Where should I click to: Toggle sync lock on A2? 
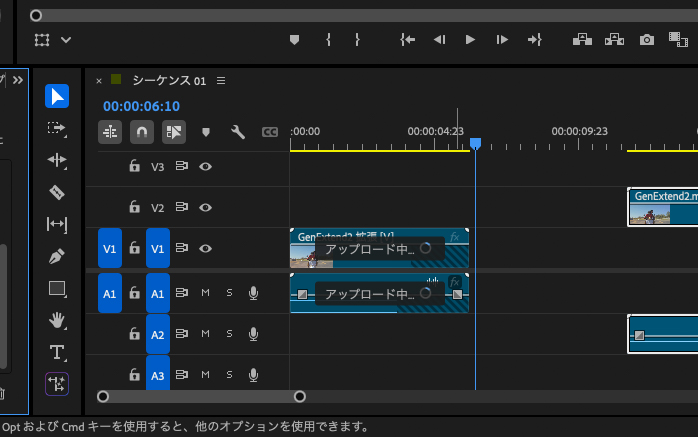point(182,334)
